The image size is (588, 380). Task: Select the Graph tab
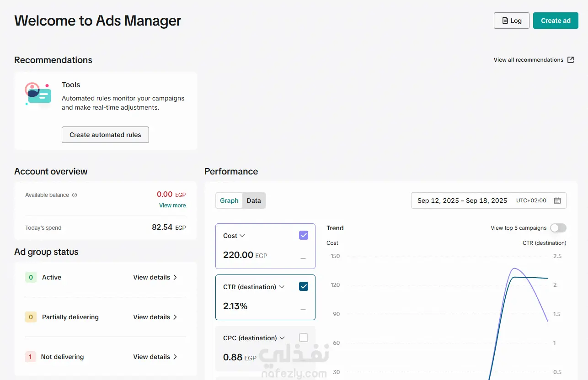(x=229, y=201)
